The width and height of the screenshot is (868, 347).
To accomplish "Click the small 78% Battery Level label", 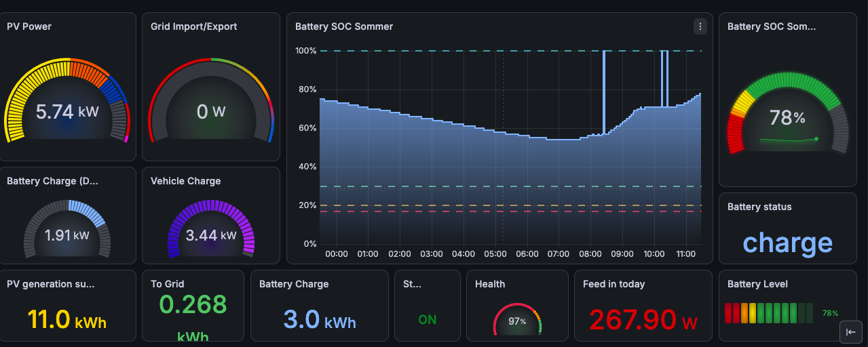I will coord(831,314).
